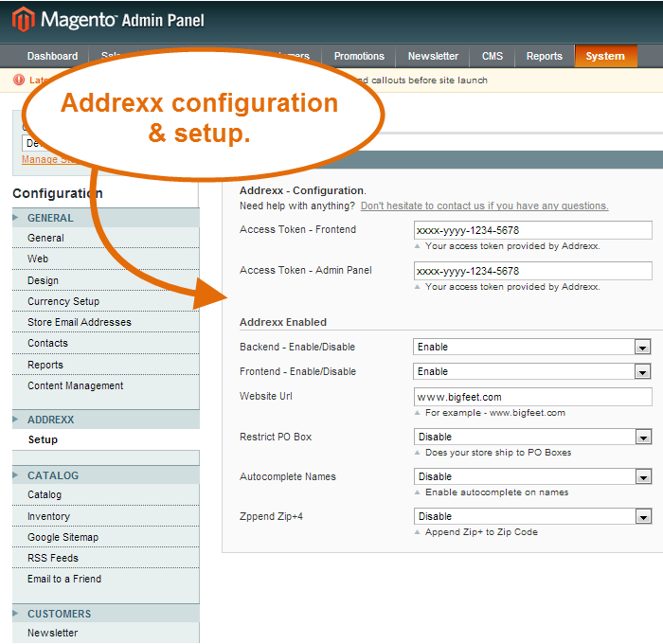
Task: Select Addrexx Setup in sidebar
Action: tap(106, 439)
